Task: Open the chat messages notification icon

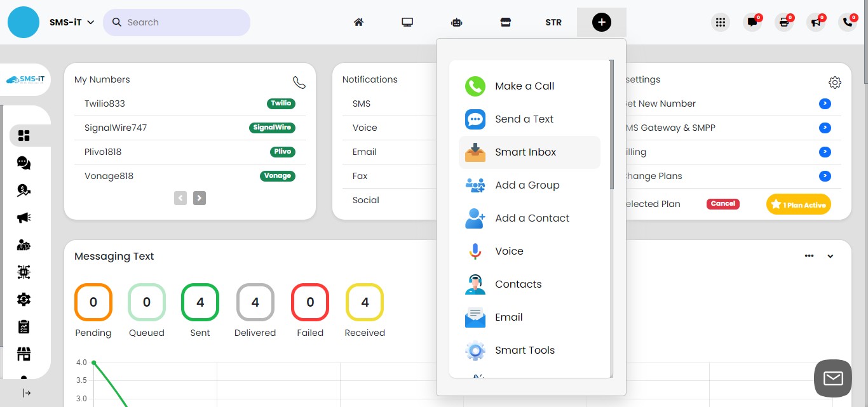Action: click(x=752, y=22)
